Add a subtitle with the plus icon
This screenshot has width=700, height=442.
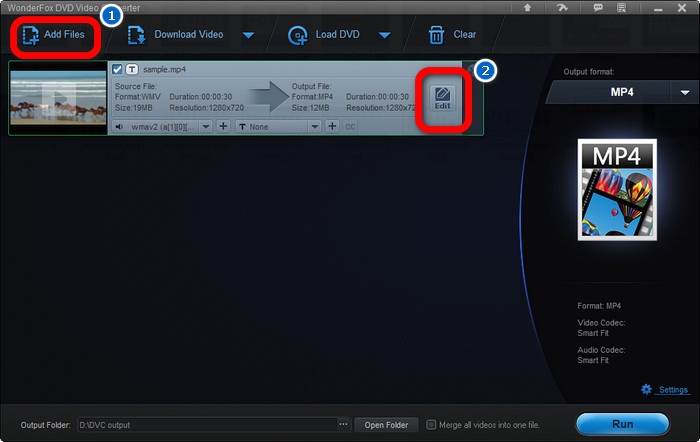332,126
